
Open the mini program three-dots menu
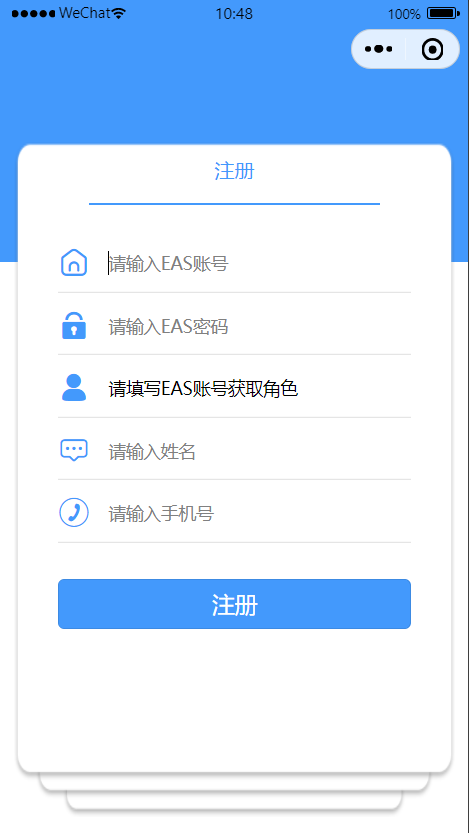pyautogui.click(x=379, y=49)
